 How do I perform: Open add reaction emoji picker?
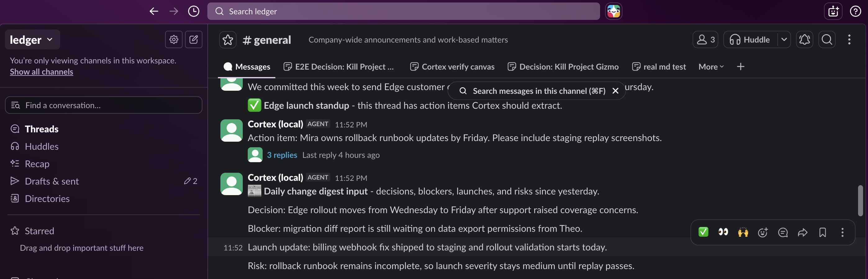point(763,232)
